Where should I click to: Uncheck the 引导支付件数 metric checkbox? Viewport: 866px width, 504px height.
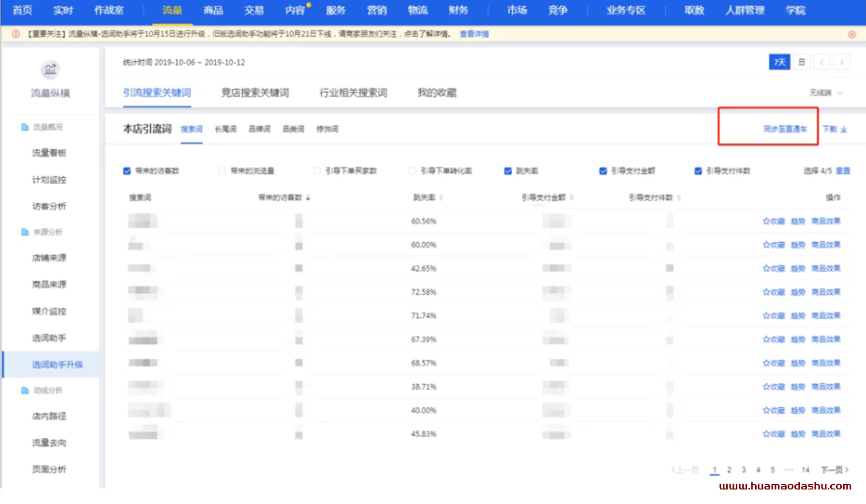tap(698, 171)
